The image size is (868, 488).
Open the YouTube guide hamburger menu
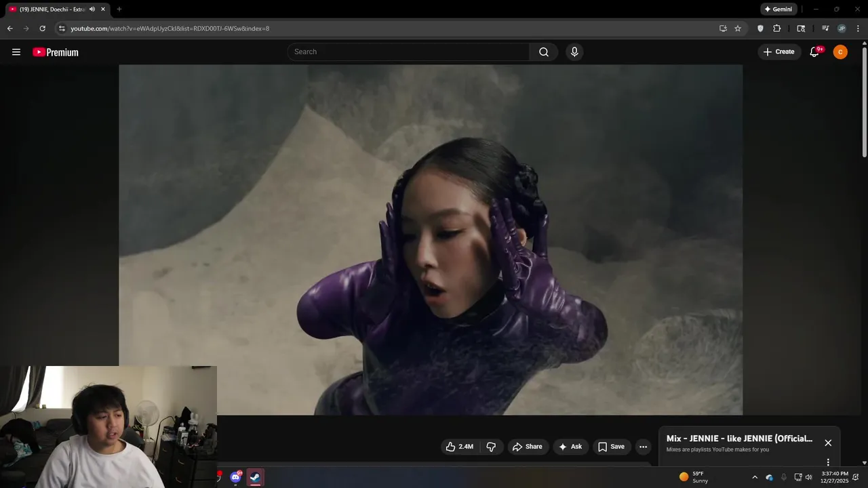click(16, 52)
